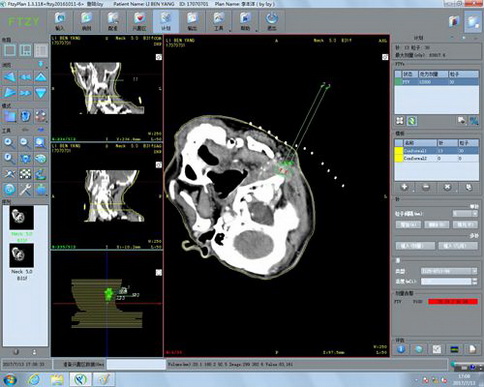
Task: Select the Conformal1 template row
Action: 437,151
